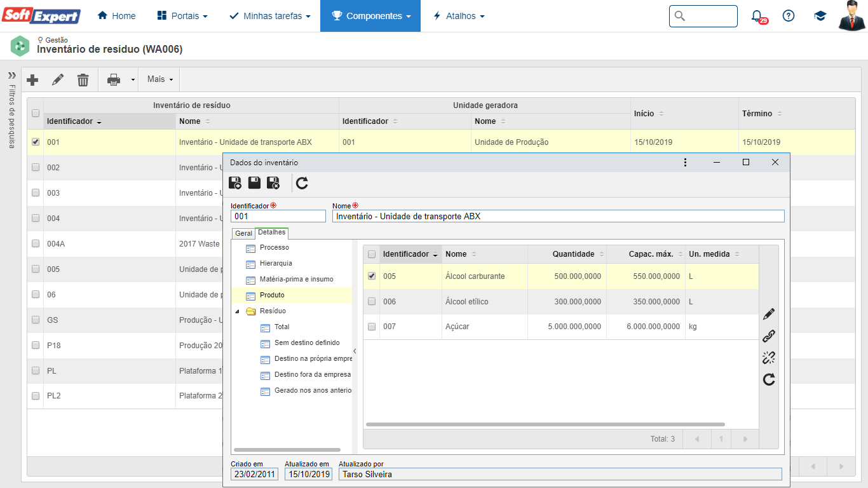
Task: Select Matéria-prima e insumo in tree
Action: click(296, 279)
